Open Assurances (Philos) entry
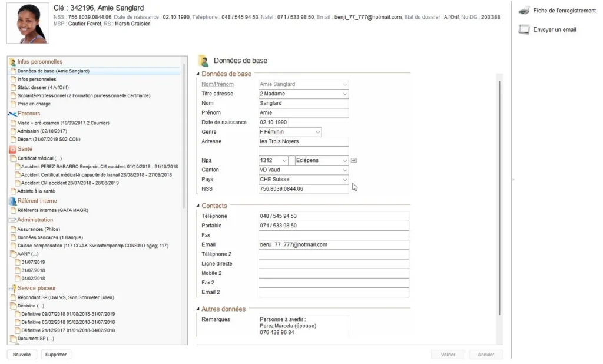The width and height of the screenshot is (603, 364). tap(38, 229)
